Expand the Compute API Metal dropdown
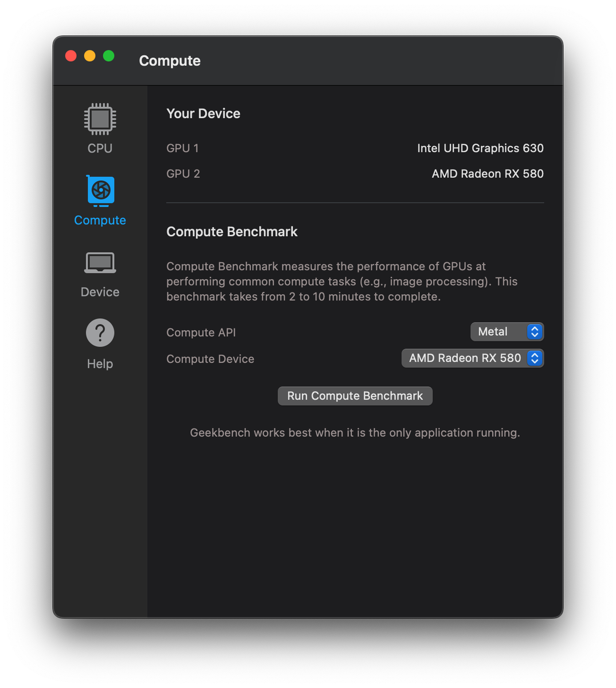 tap(507, 331)
